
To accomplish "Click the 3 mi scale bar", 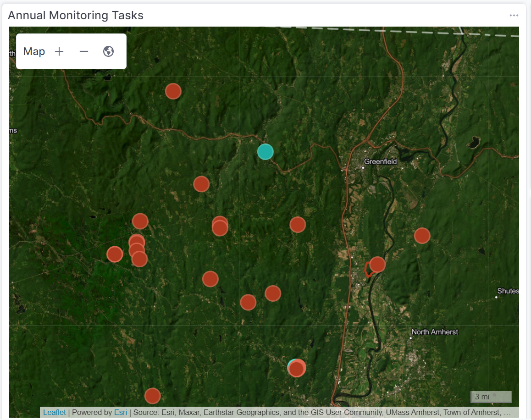I will point(491,397).
